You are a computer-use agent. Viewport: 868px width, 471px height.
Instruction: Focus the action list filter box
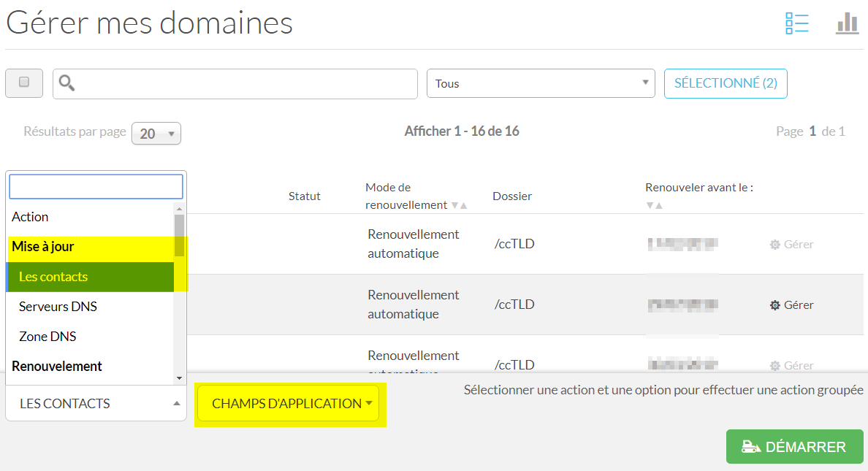tap(96, 186)
